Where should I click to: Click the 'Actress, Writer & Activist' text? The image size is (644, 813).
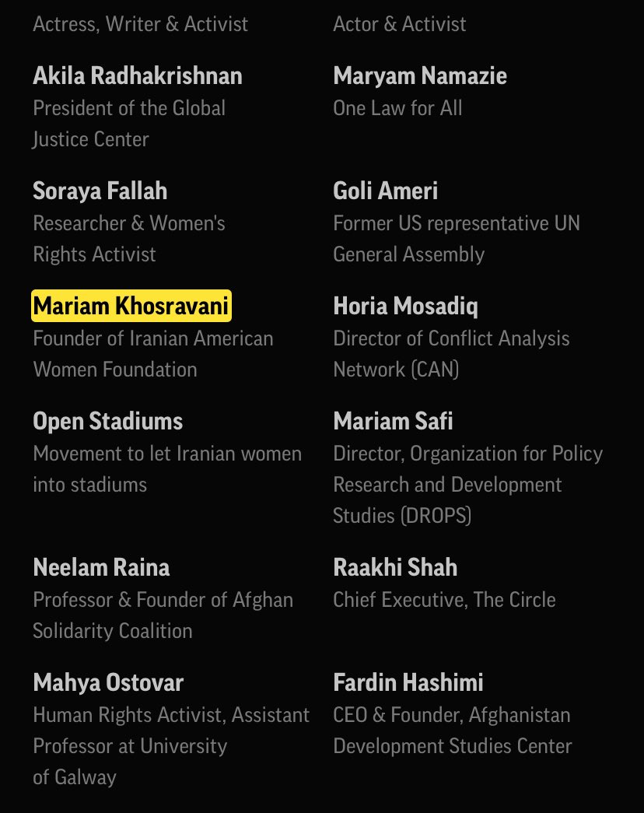pos(140,24)
